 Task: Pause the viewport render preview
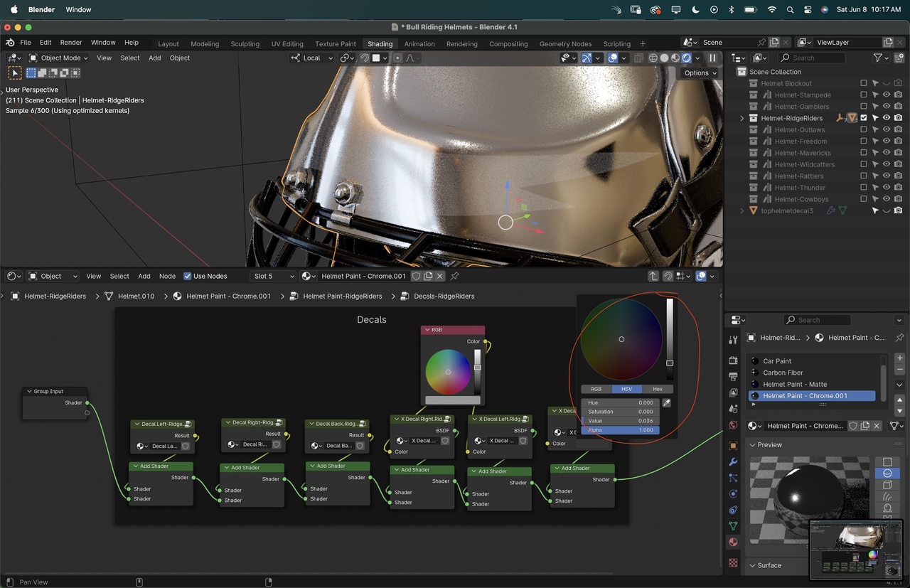click(712, 58)
